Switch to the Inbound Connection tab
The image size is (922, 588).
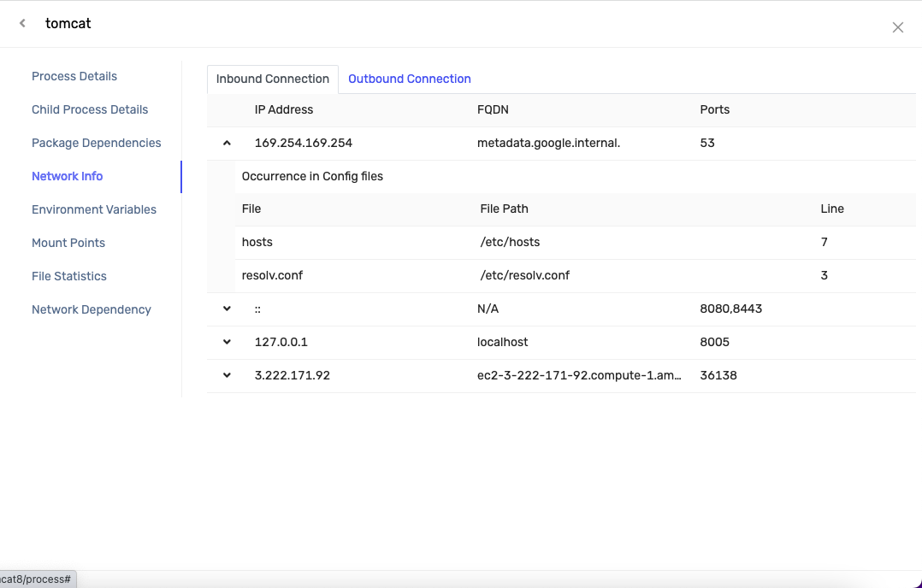[273, 79]
